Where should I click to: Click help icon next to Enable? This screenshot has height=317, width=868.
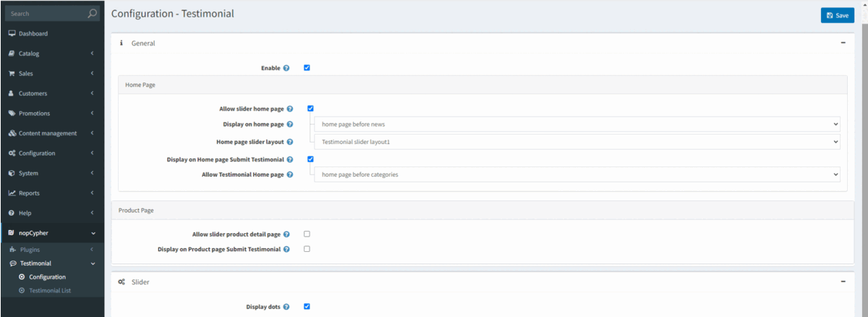tap(286, 68)
